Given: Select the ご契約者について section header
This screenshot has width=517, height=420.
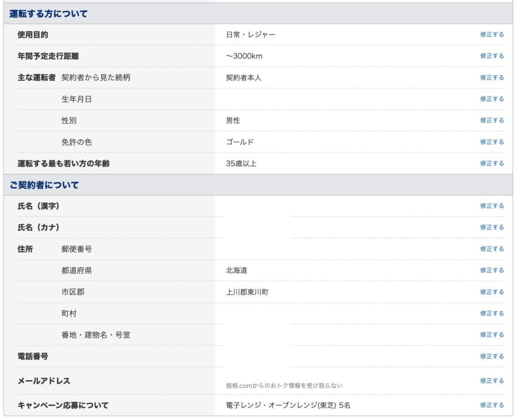Looking at the screenshot, I should point(44,185).
